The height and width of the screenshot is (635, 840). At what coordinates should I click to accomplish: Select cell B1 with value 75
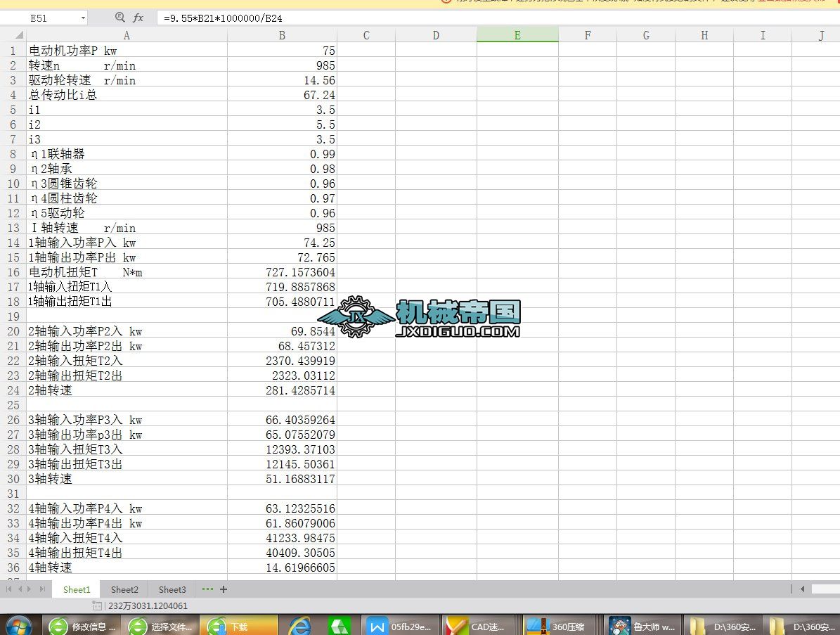click(x=283, y=51)
